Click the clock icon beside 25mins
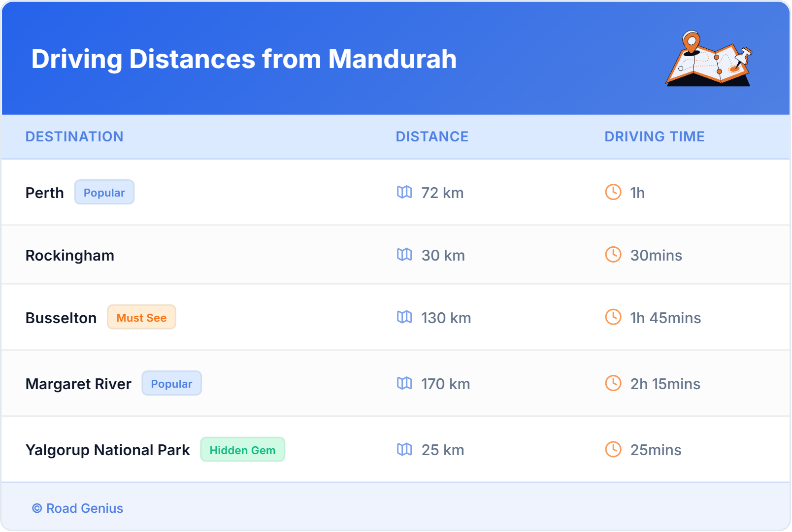792x532 pixels. pyautogui.click(x=613, y=450)
